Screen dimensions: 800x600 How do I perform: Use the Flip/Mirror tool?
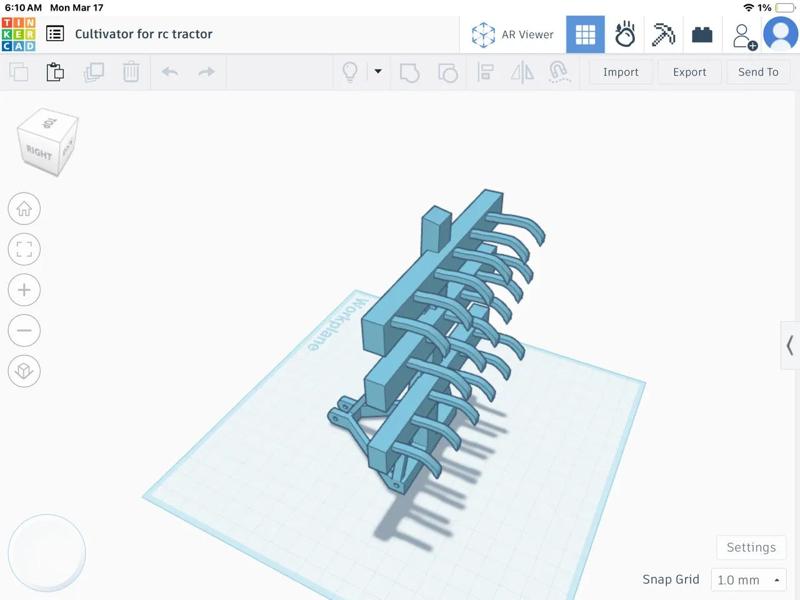coord(521,72)
